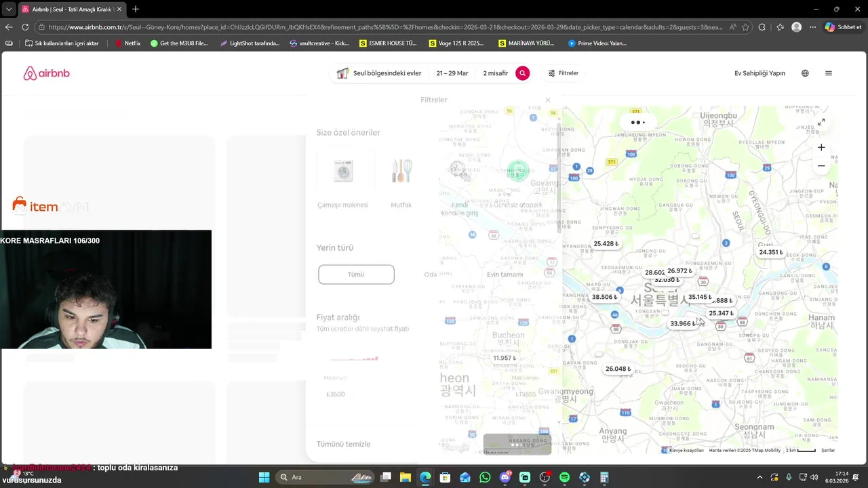Reload the Airbnb page
868x488 pixels.
point(25,27)
